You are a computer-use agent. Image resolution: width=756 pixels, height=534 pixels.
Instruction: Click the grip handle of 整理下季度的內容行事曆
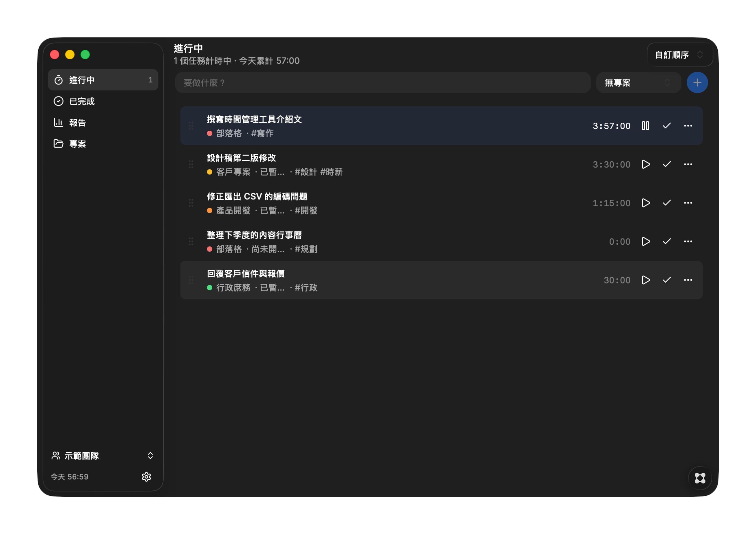(191, 241)
